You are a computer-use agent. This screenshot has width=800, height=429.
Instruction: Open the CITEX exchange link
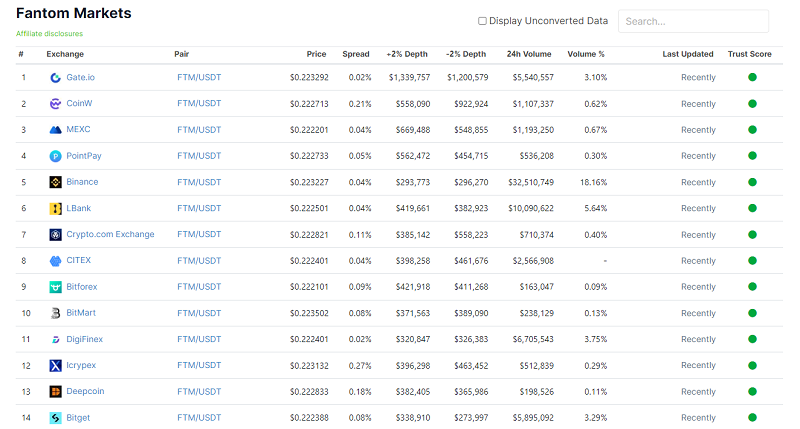tap(79, 261)
